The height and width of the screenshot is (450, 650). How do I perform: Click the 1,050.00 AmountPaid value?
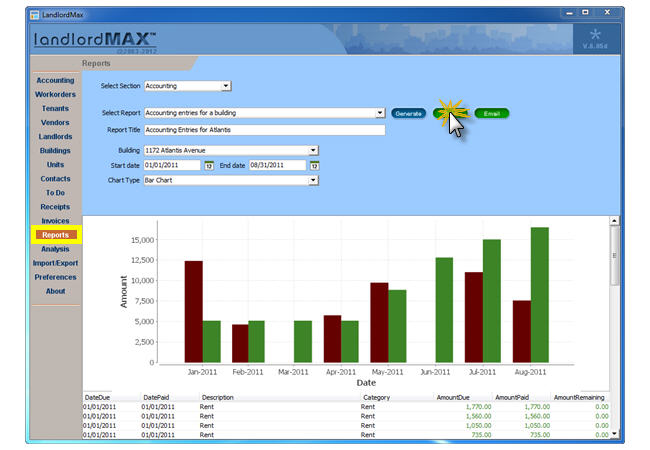tap(537, 426)
